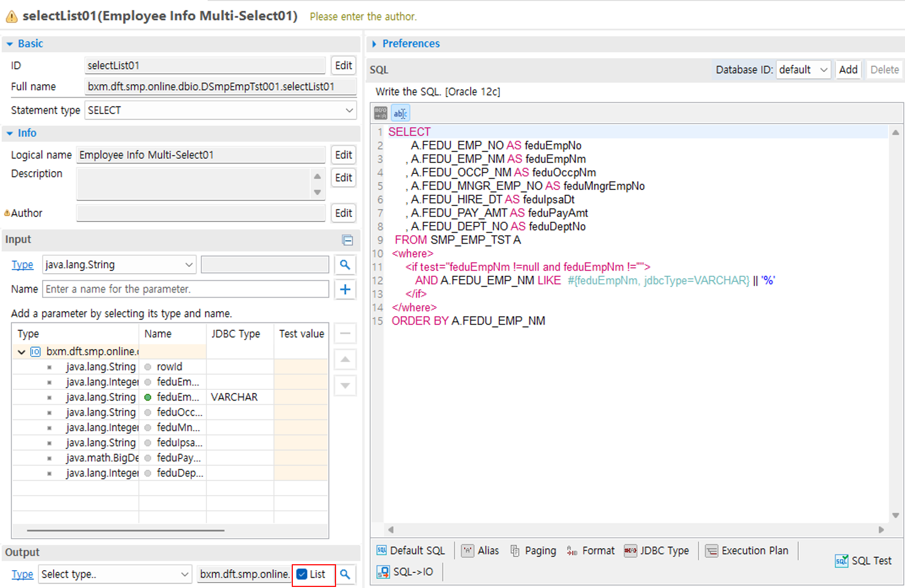Click the plus icon to add parameter
Image resolution: width=905 pixels, height=588 pixels.
345,289
